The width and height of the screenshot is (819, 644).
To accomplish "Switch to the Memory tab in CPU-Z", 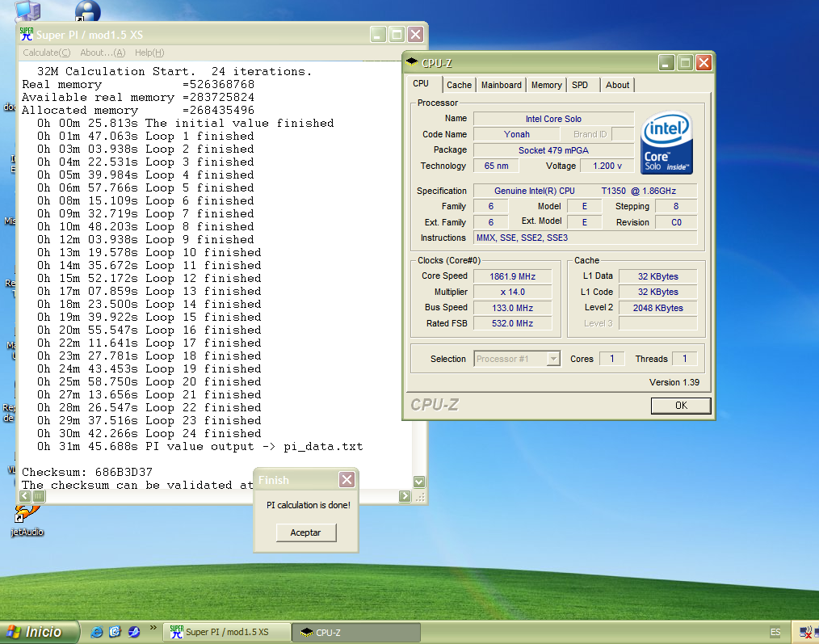I will click(x=546, y=85).
